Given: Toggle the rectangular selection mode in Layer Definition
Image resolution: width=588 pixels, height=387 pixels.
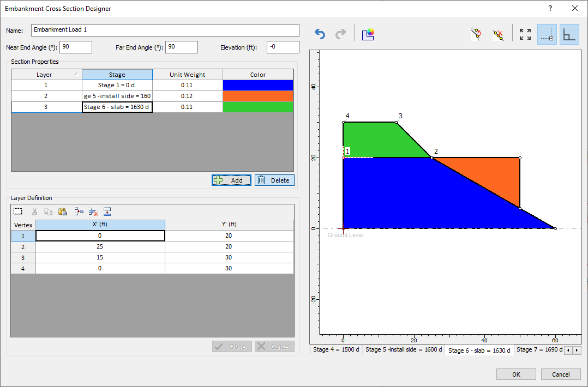Looking at the screenshot, I should pos(17,211).
